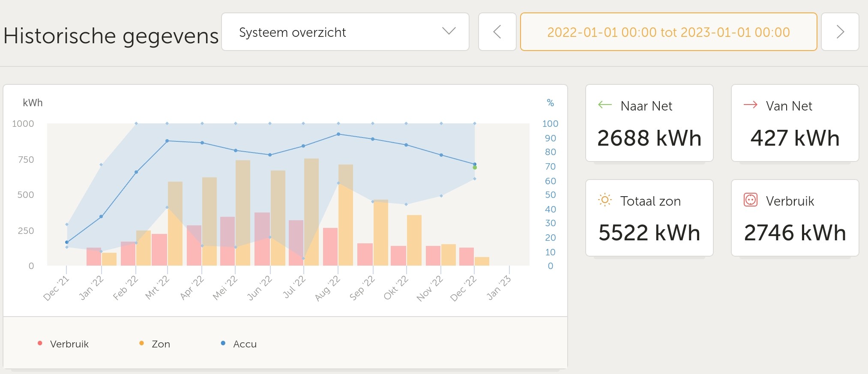The width and height of the screenshot is (868, 374).
Task: Click the dropdown arrow in Systeem overzicht
Action: point(449,31)
